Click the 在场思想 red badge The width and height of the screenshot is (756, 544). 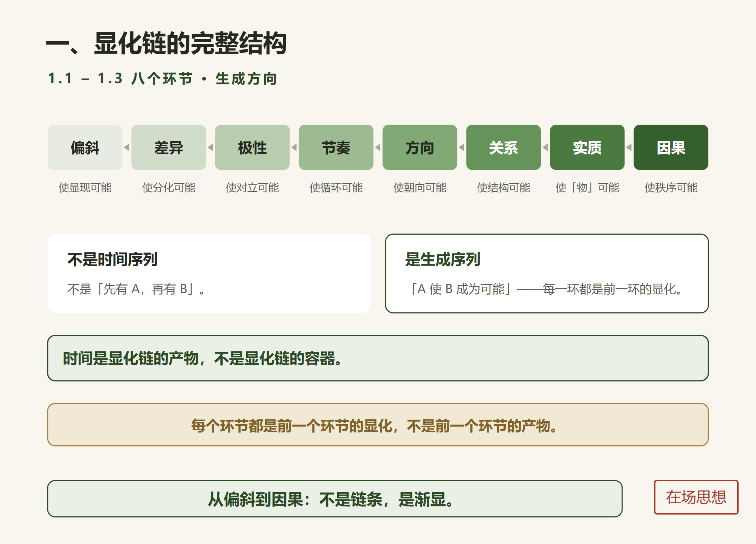[696, 497]
